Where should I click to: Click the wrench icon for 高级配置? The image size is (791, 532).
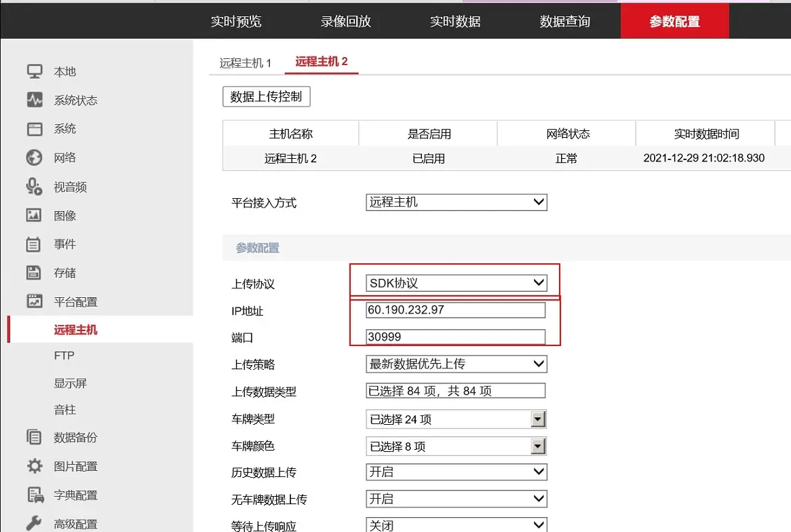pos(34,523)
